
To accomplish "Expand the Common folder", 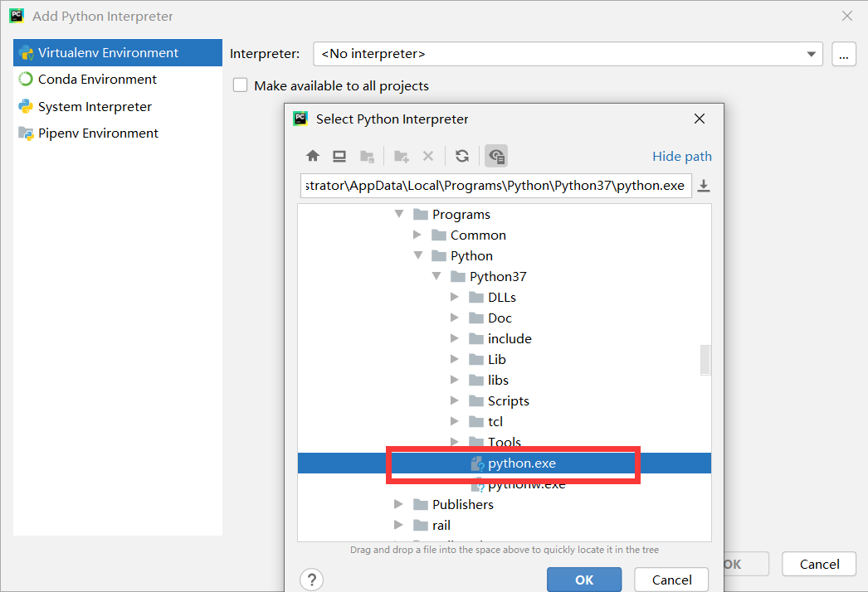I will [417, 235].
